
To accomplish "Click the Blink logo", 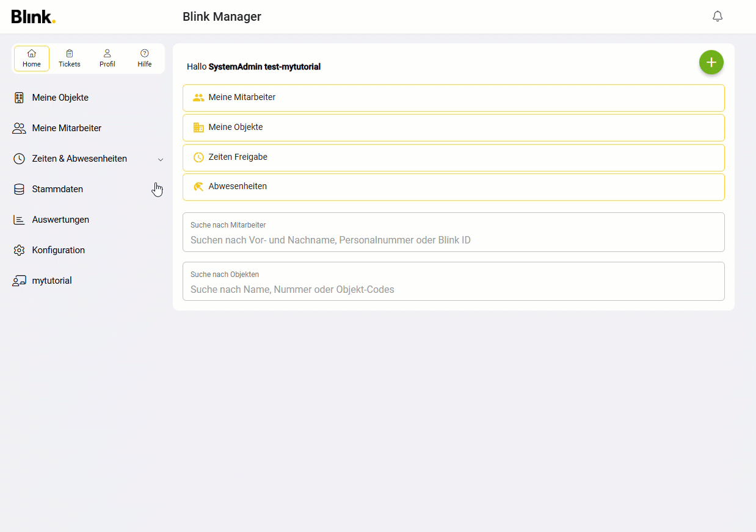I will point(33,16).
